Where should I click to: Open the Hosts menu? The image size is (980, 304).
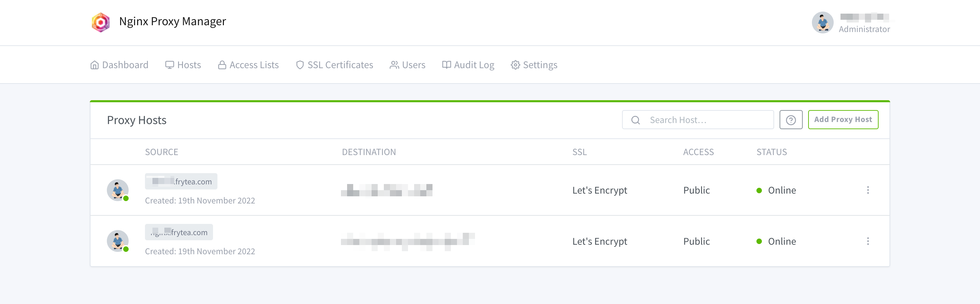point(183,65)
